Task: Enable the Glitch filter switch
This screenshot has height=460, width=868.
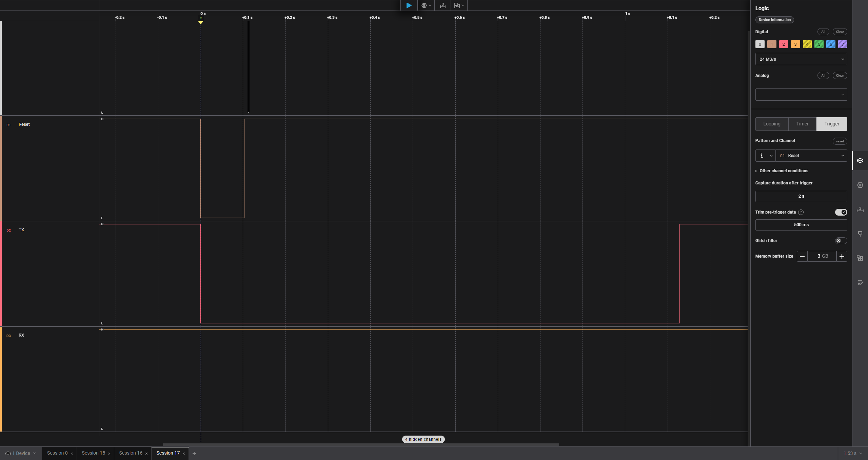Action: tap(841, 241)
